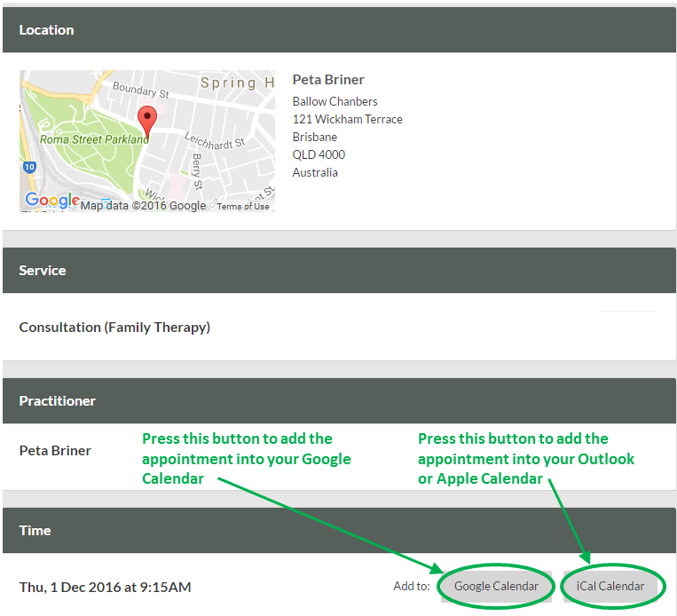
Task: Click the red map location pin
Action: coord(147,123)
